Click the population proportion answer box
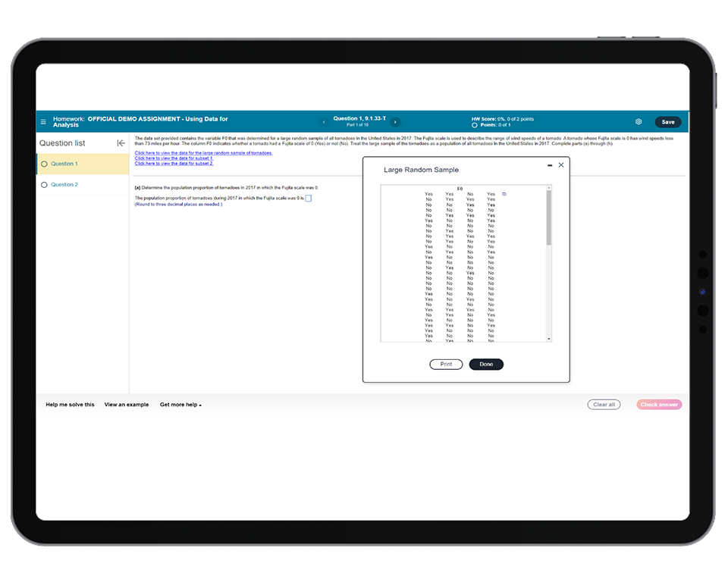This screenshot has height=582, width=728. point(308,199)
